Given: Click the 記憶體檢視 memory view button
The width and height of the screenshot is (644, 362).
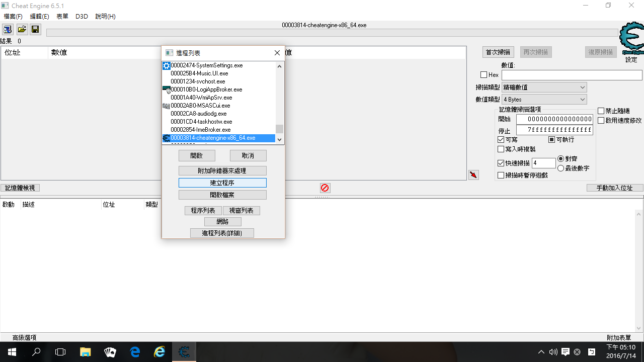Looking at the screenshot, I should [x=20, y=188].
